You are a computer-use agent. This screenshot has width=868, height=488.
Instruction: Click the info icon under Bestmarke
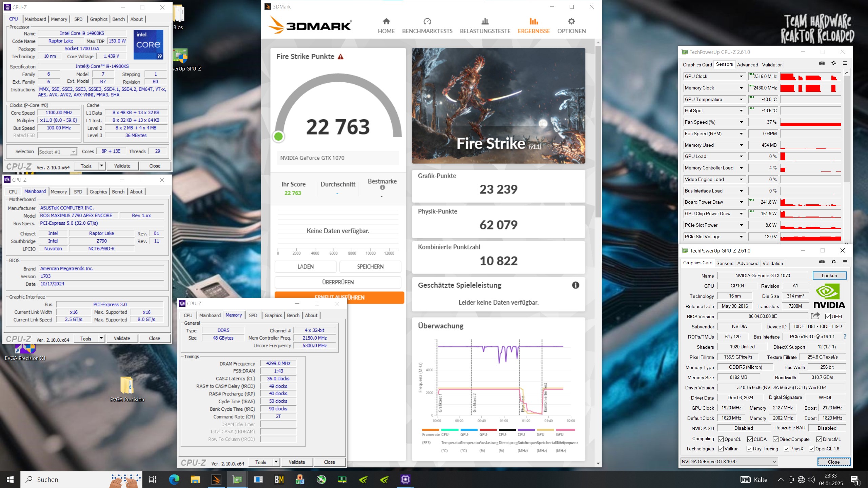click(x=382, y=187)
